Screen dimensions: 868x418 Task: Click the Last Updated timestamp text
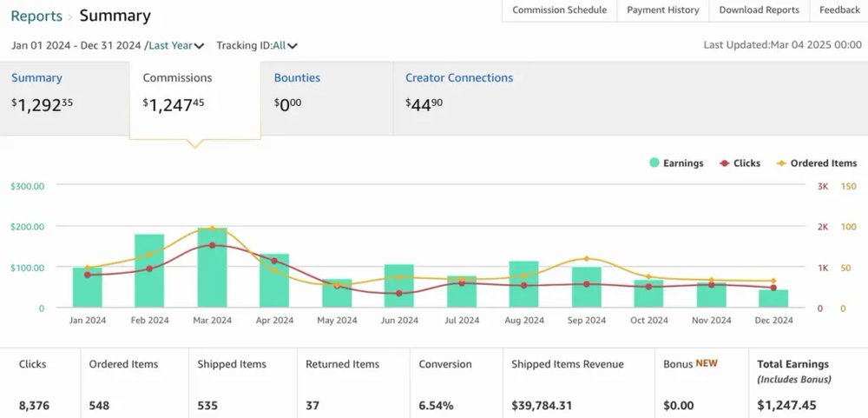(783, 45)
